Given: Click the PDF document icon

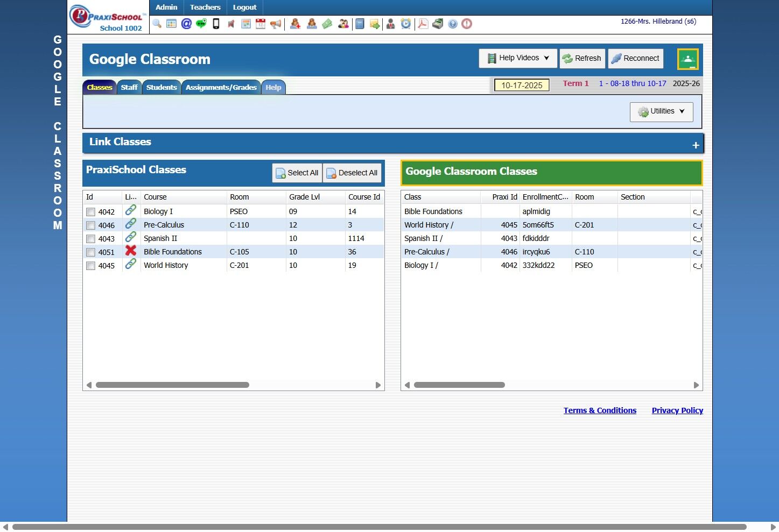Looking at the screenshot, I should tap(423, 24).
